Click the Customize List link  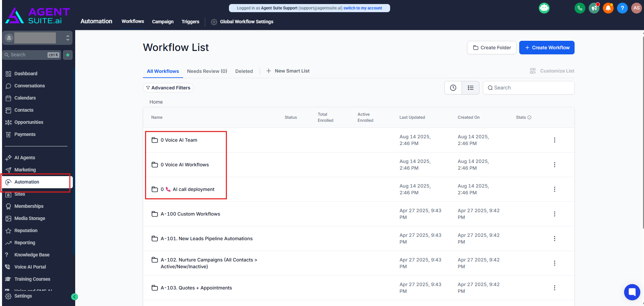pyautogui.click(x=557, y=71)
